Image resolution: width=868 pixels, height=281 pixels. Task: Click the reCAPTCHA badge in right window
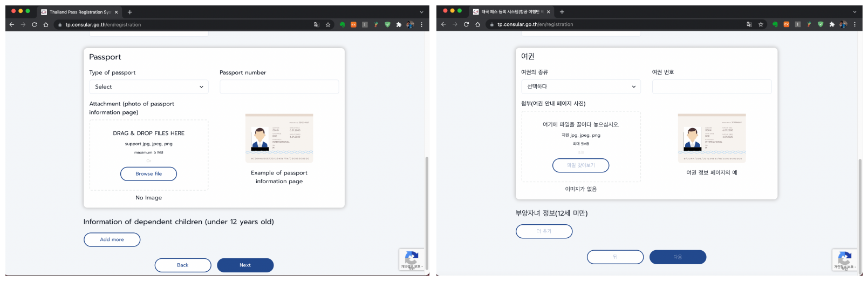pyautogui.click(x=845, y=260)
